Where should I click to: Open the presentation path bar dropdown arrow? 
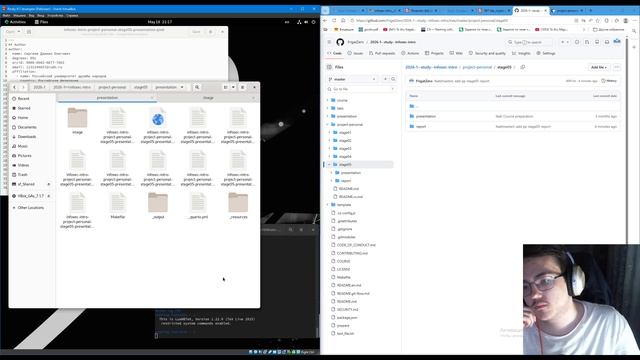click(x=182, y=87)
